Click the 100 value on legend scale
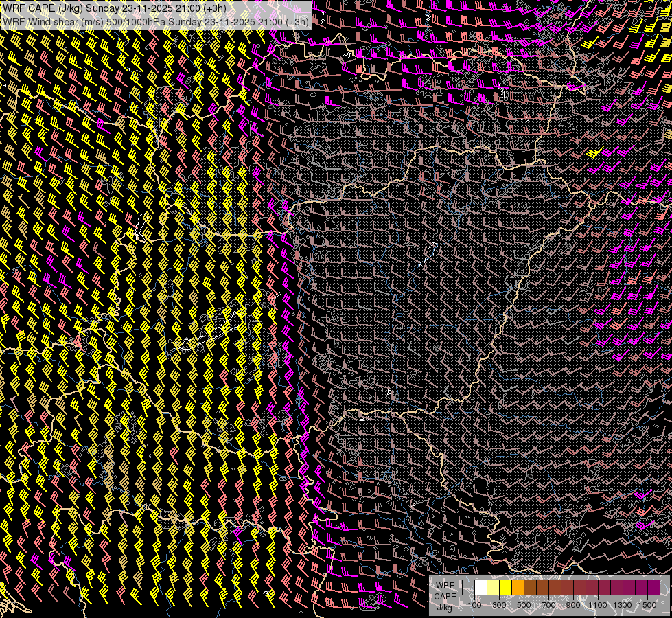 (474, 605)
